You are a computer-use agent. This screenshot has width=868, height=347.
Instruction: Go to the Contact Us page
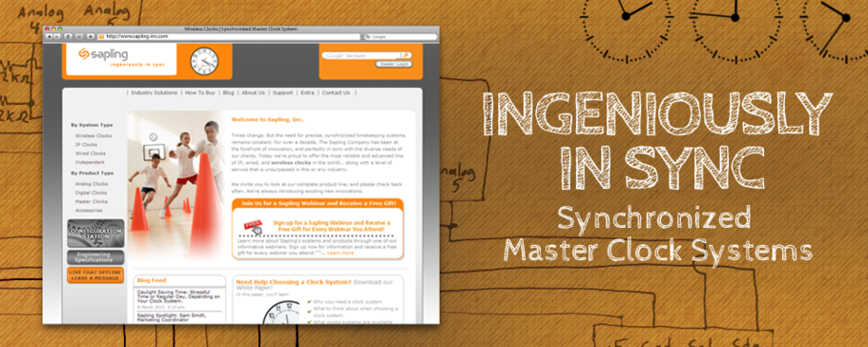[336, 93]
